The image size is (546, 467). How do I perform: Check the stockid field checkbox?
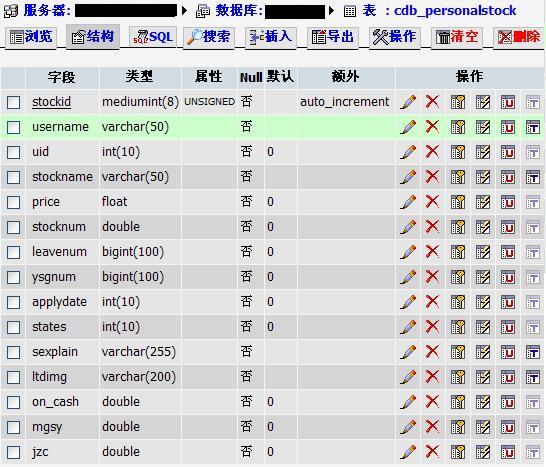[x=14, y=102]
